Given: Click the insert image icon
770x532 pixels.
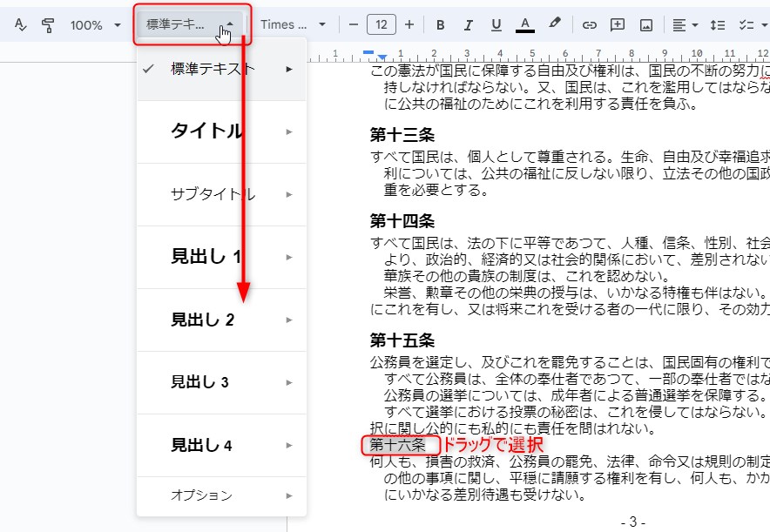Looking at the screenshot, I should (x=646, y=24).
